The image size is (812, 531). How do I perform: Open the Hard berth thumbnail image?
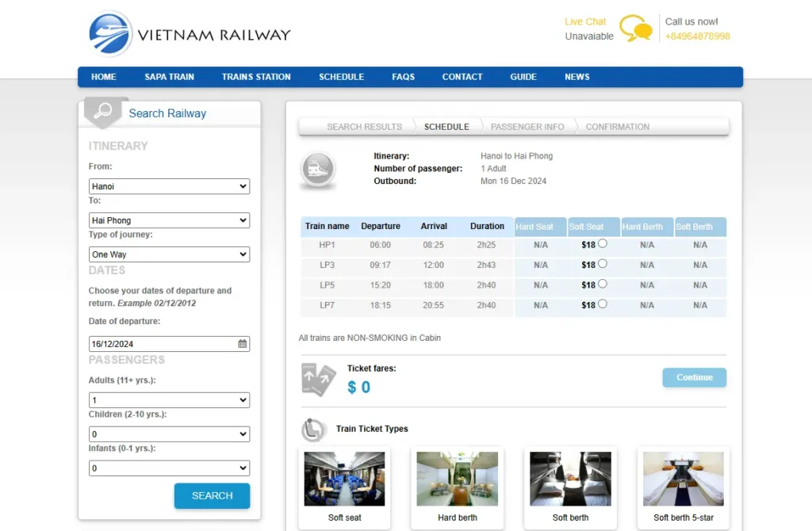[458, 479]
